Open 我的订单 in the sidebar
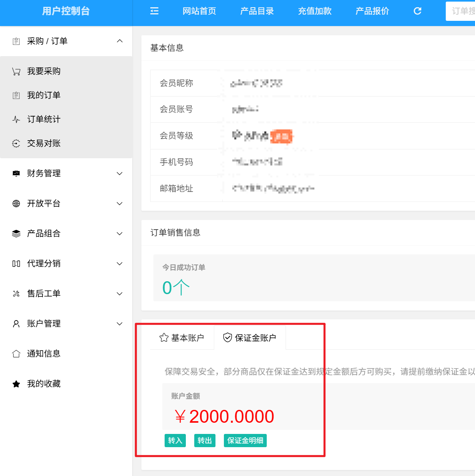Screen dimensions: 475x476 [x=44, y=95]
